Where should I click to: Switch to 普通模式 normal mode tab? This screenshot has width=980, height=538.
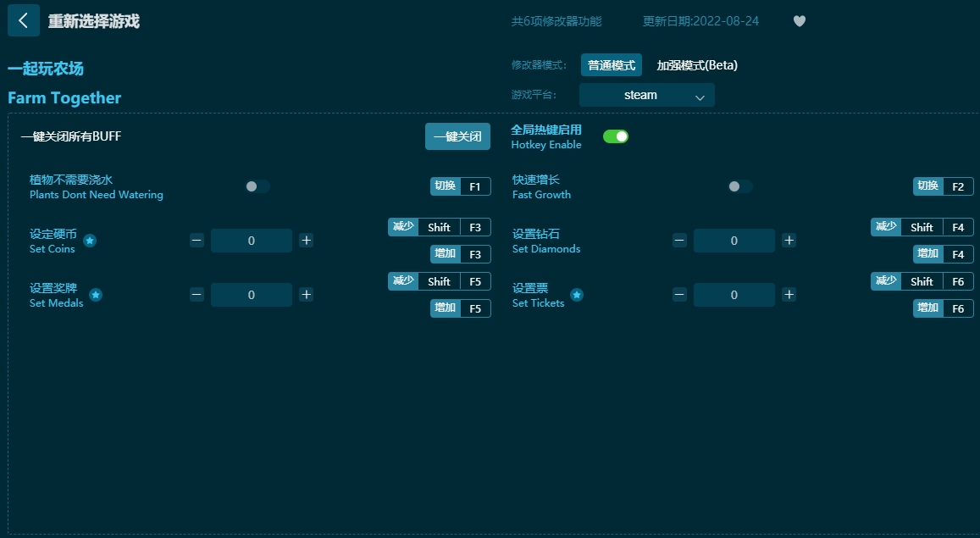pyautogui.click(x=612, y=65)
